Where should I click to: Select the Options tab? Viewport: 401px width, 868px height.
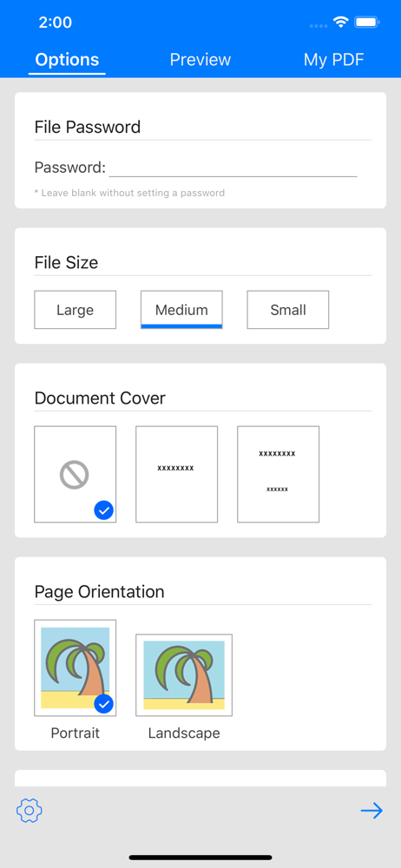click(x=67, y=59)
